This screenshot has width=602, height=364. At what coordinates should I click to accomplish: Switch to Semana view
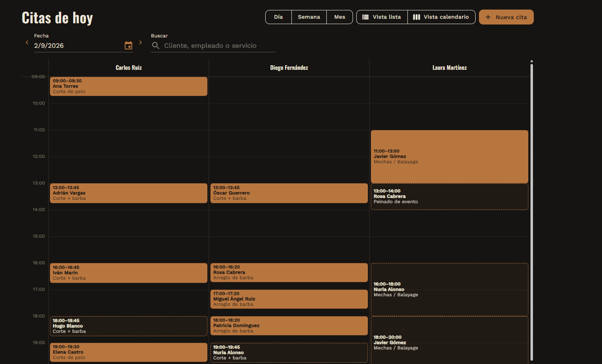[309, 17]
